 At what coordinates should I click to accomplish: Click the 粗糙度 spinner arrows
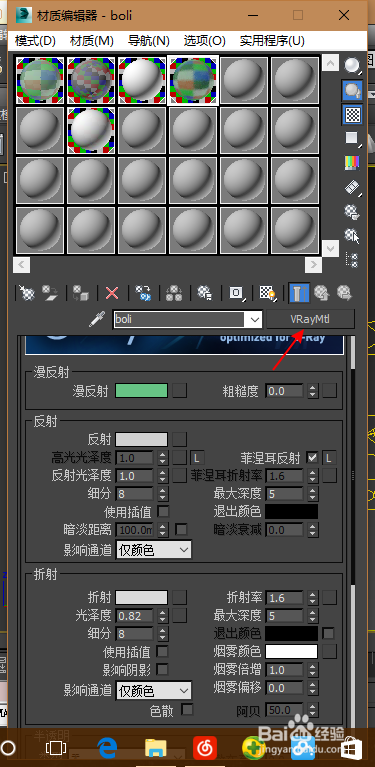(313, 391)
